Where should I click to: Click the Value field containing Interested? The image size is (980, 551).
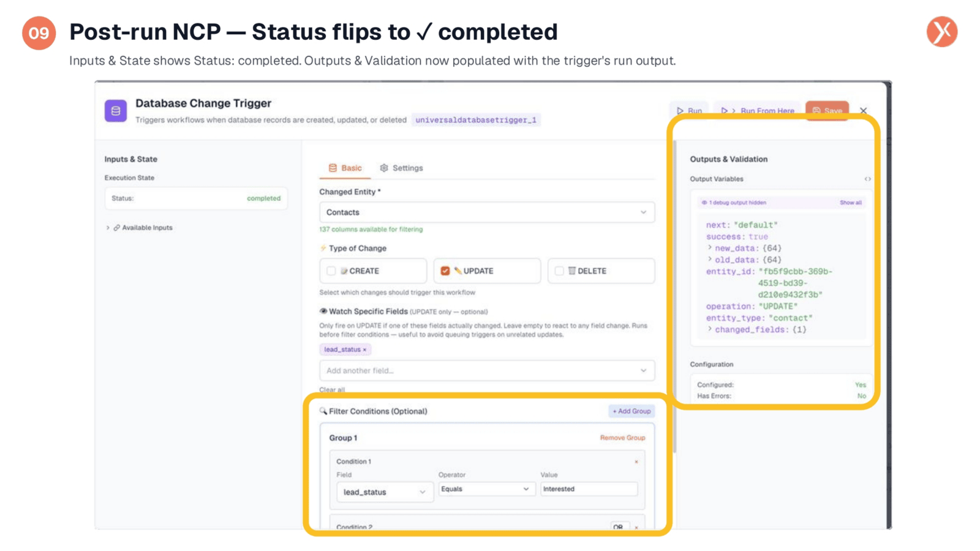589,489
